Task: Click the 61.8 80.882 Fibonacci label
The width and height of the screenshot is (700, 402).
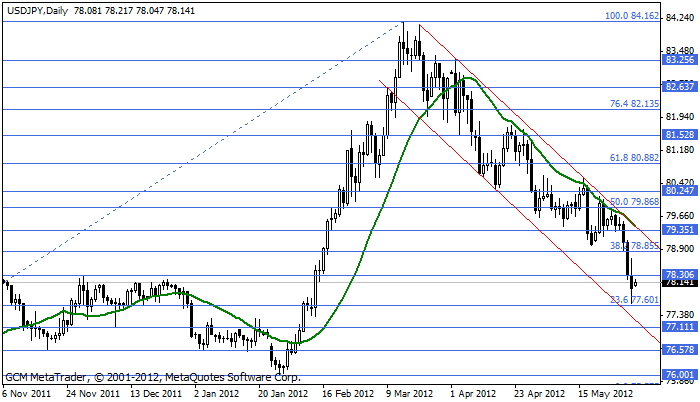Action: tap(634, 157)
